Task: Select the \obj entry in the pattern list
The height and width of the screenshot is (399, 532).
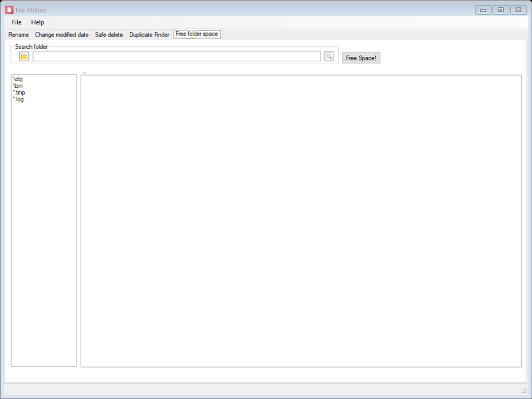Action: pos(18,79)
